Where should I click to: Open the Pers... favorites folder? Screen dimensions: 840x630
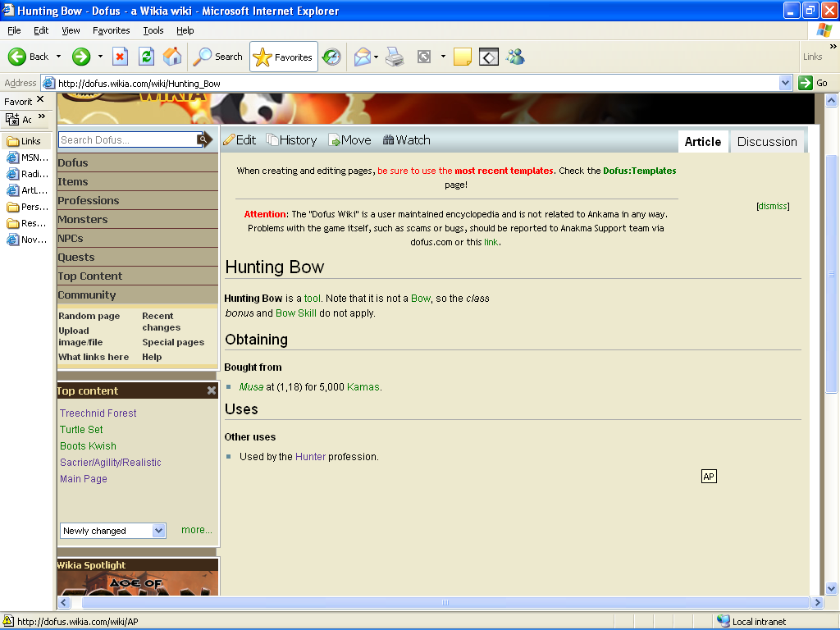tap(27, 207)
